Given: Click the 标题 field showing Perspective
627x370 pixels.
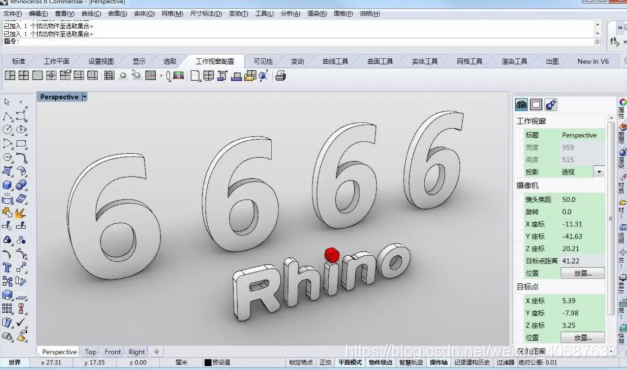Looking at the screenshot, I should (582, 135).
